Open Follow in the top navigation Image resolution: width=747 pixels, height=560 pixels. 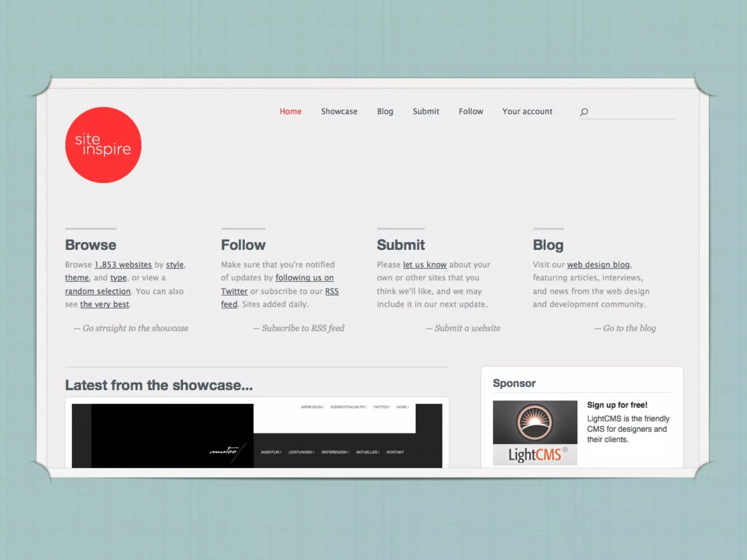point(471,111)
